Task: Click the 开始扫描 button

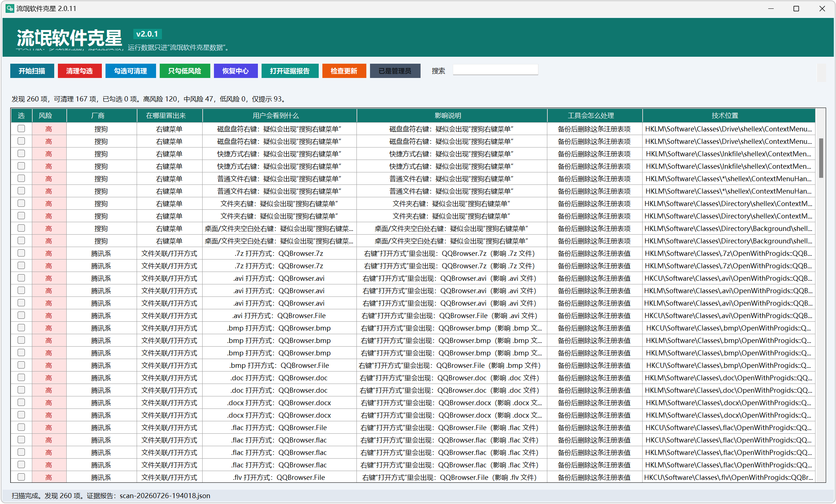Action: pyautogui.click(x=32, y=71)
